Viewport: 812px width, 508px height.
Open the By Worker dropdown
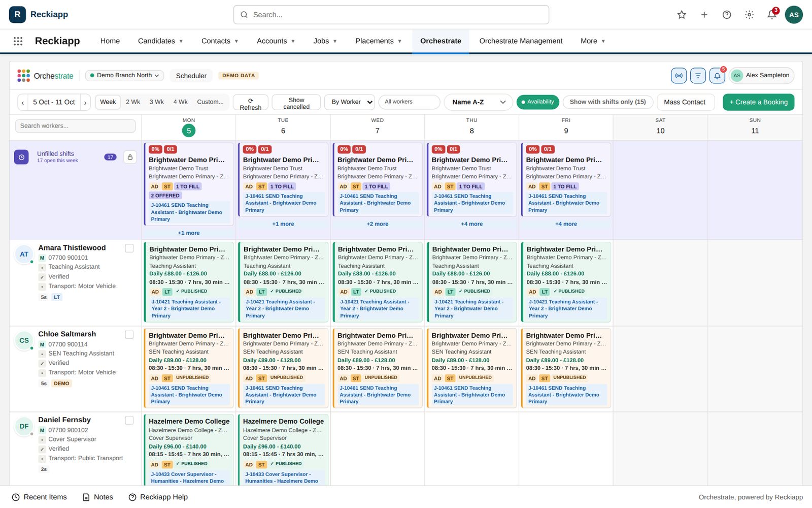click(350, 102)
